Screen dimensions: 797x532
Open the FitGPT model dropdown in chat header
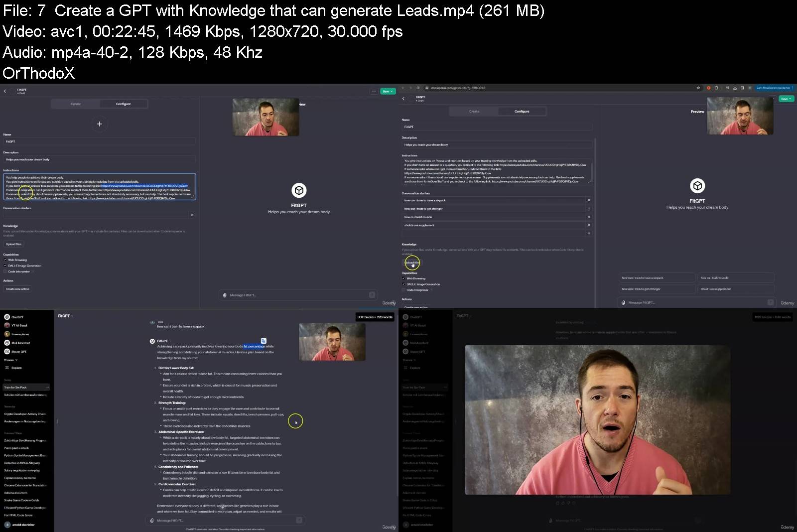click(66, 316)
